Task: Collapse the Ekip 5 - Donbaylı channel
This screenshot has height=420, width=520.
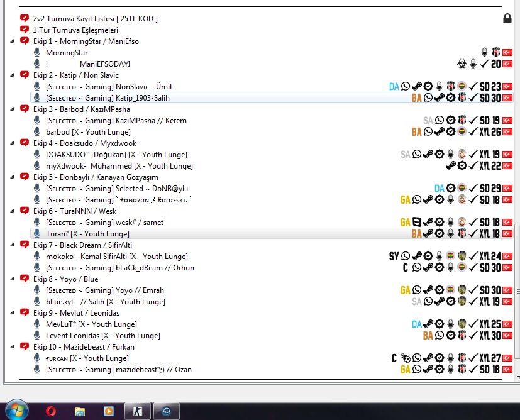Action: point(13,177)
